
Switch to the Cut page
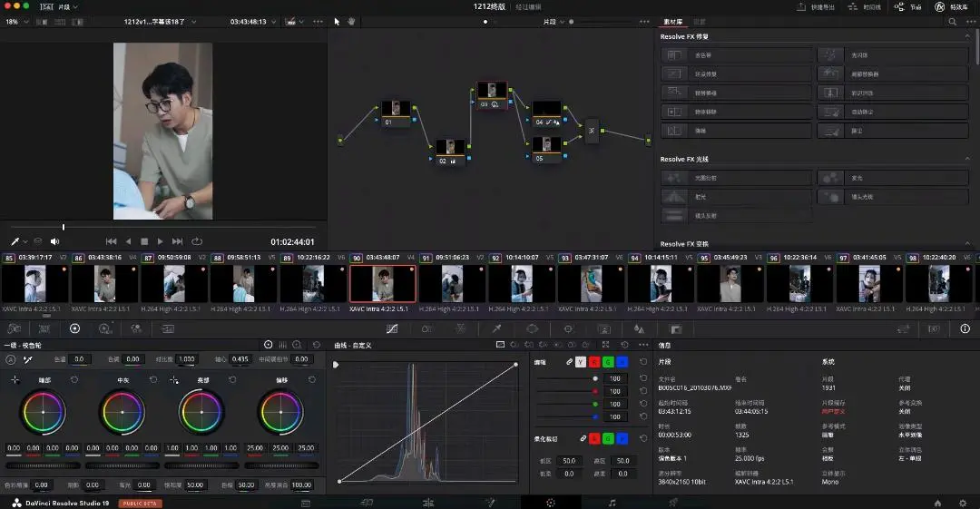(x=367, y=503)
